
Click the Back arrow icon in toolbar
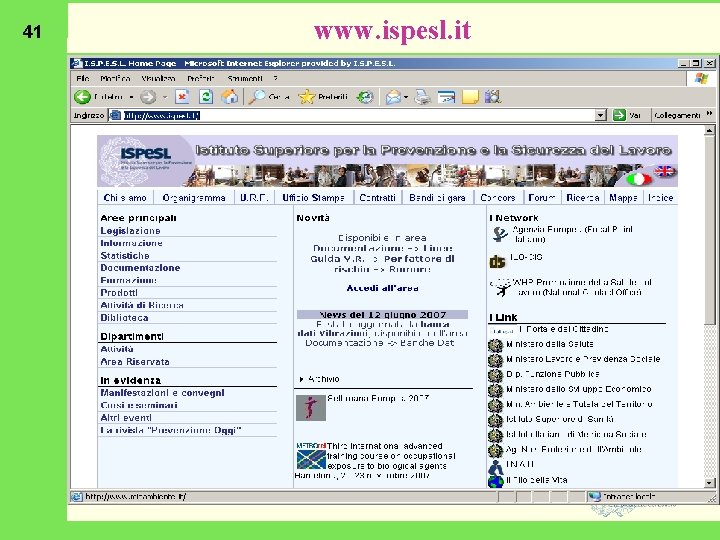click(83, 97)
